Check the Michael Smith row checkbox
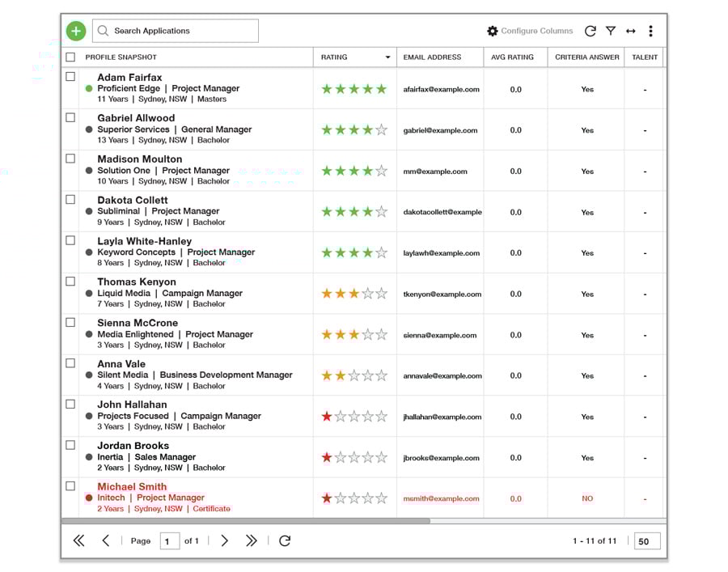This screenshot has height=572, width=728. coord(70,485)
